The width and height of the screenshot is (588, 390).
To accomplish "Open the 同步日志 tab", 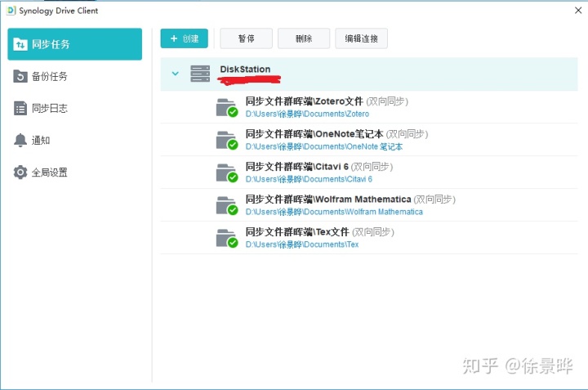I will click(49, 109).
